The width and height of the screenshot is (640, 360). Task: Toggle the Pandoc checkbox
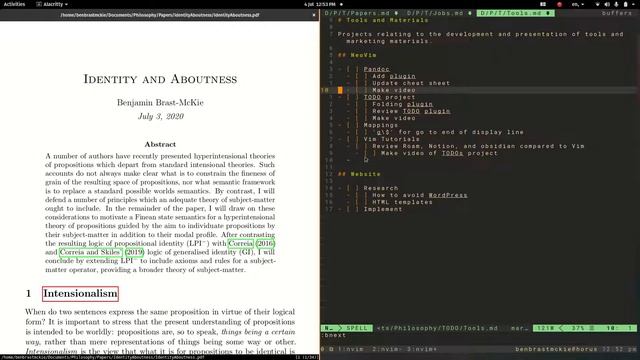pyautogui.click(x=352, y=69)
